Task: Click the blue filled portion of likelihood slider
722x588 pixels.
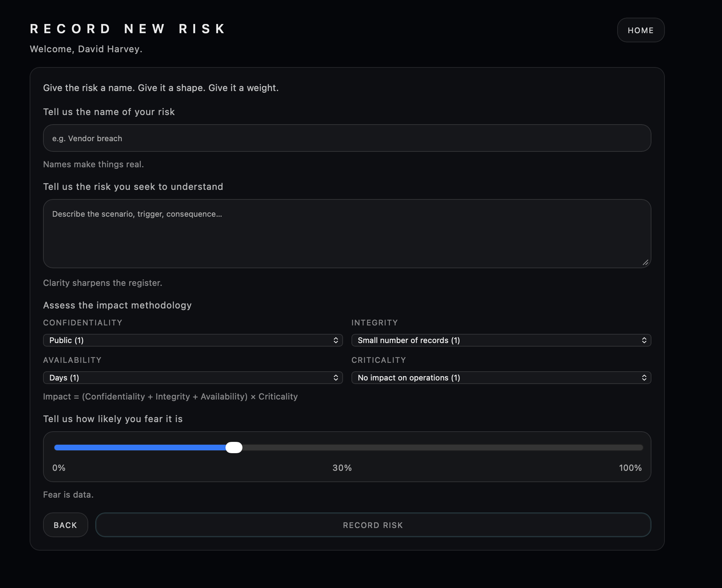Action: tap(141, 448)
